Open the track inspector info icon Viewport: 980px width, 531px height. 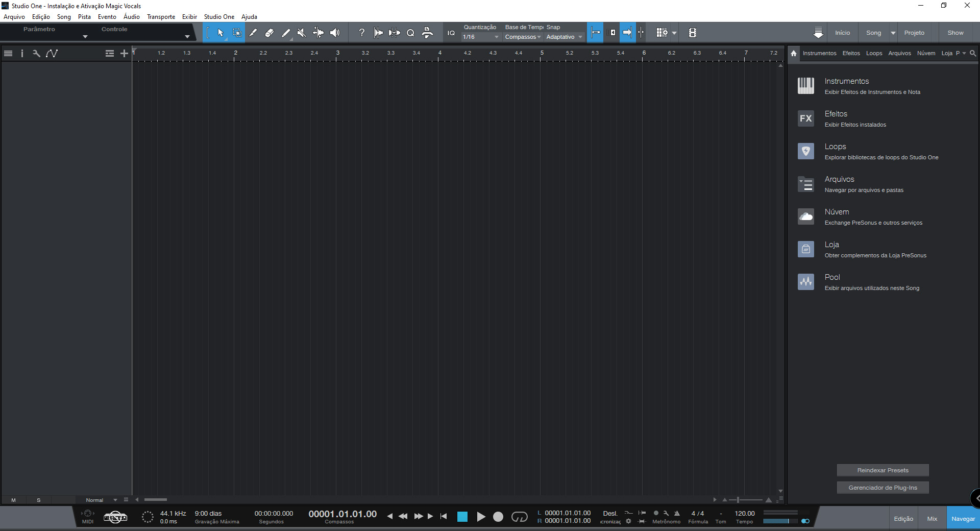pos(22,53)
